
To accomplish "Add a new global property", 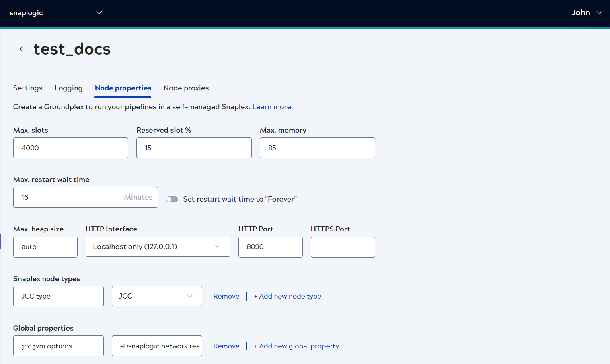I will point(296,346).
